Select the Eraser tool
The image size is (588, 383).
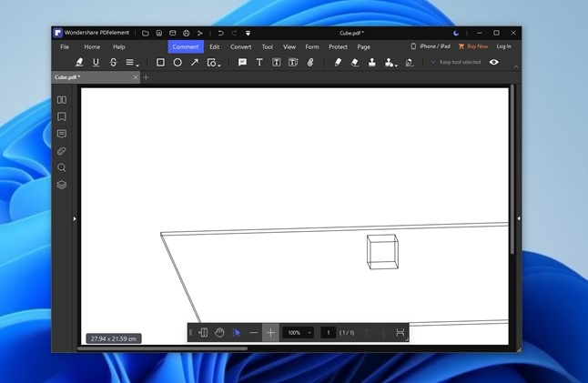355,62
